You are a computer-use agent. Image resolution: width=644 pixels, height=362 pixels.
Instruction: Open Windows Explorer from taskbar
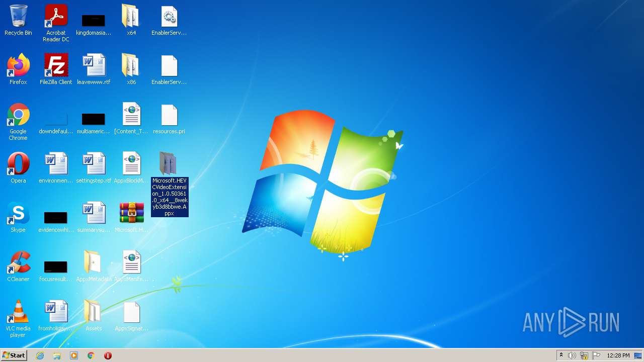(x=57, y=355)
